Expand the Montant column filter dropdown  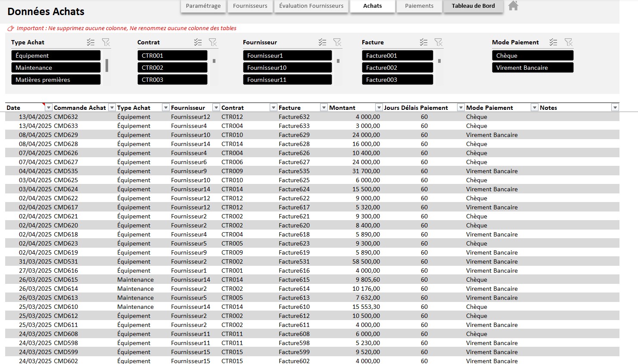point(379,108)
